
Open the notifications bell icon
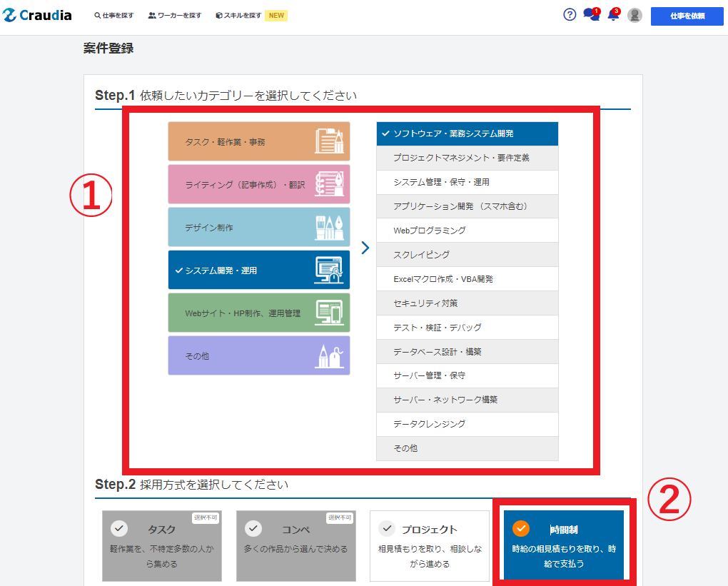click(612, 15)
